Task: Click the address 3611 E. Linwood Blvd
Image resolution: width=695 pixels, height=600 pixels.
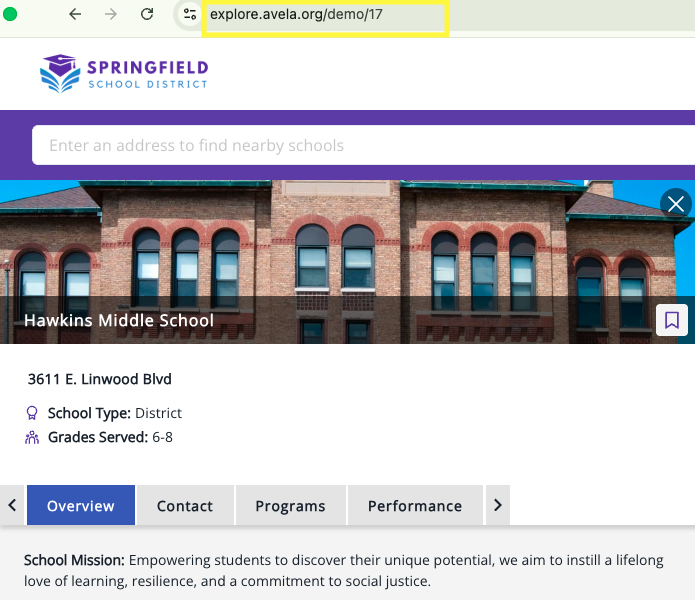Action: coord(100,379)
